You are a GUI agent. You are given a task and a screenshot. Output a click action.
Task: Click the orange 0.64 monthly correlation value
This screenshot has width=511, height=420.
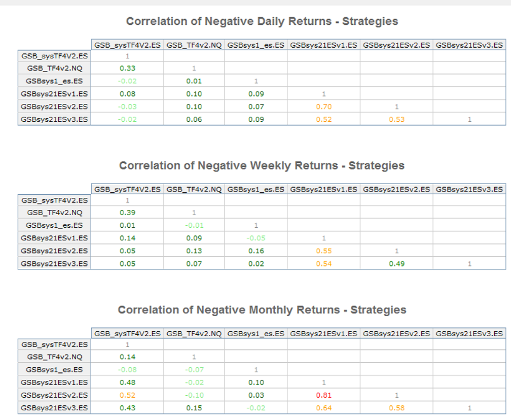pos(323,408)
